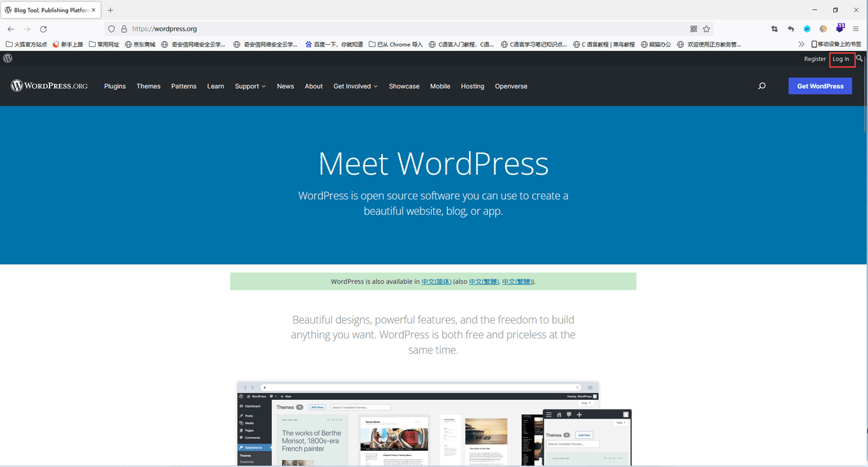Select the Blog Tool, Publishing Platform tab

point(50,10)
